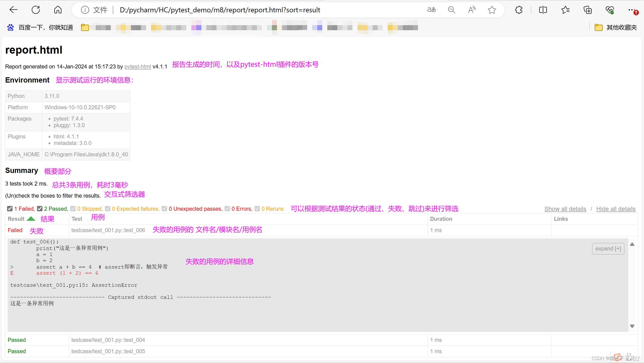The height and width of the screenshot is (363, 644).
Task: Click Show all details
Action: pos(565,209)
